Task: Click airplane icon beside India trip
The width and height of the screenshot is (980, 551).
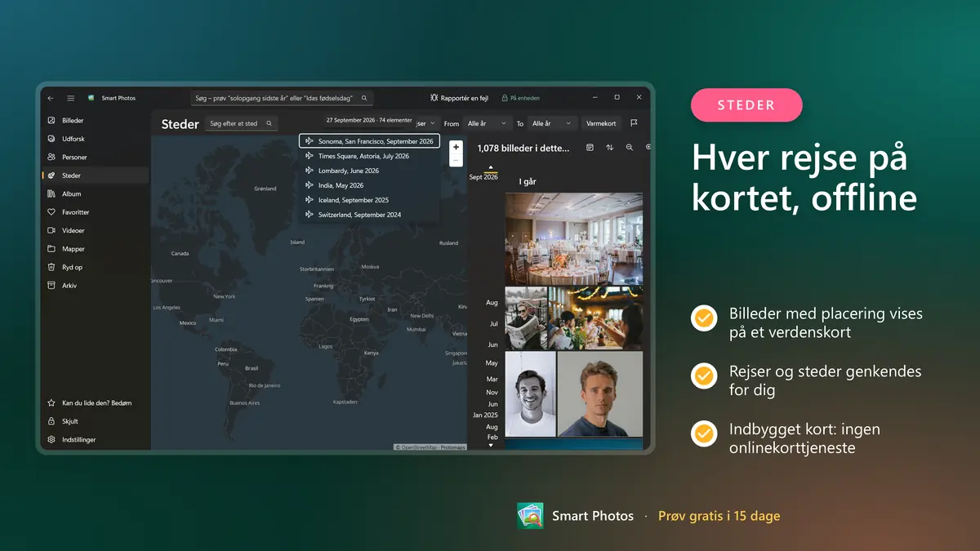Action: [310, 185]
